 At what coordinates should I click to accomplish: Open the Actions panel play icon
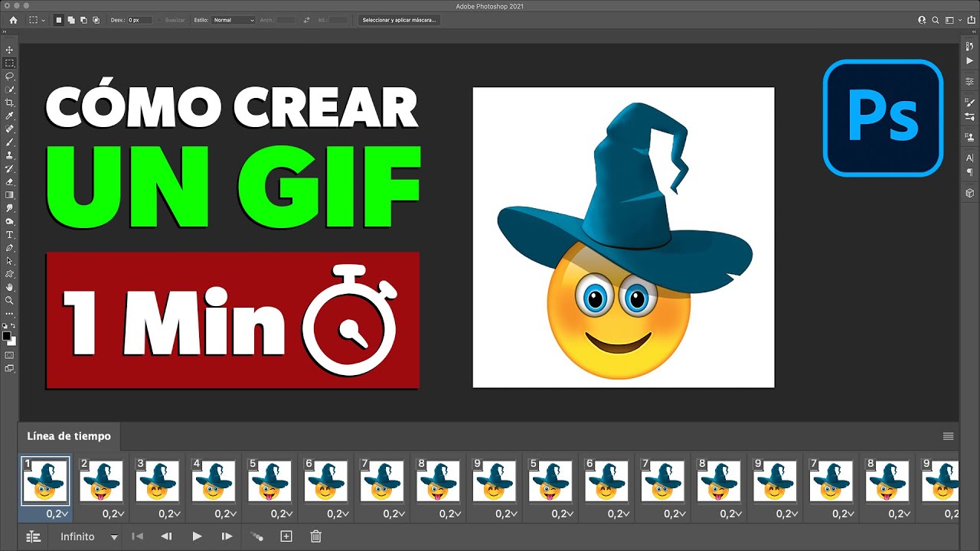pos(970,60)
